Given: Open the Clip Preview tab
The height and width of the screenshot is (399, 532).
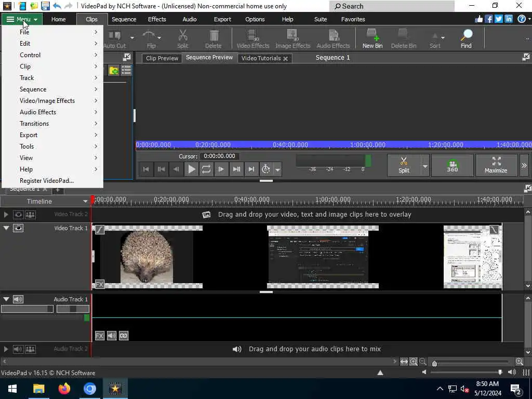Looking at the screenshot, I should tap(162, 58).
